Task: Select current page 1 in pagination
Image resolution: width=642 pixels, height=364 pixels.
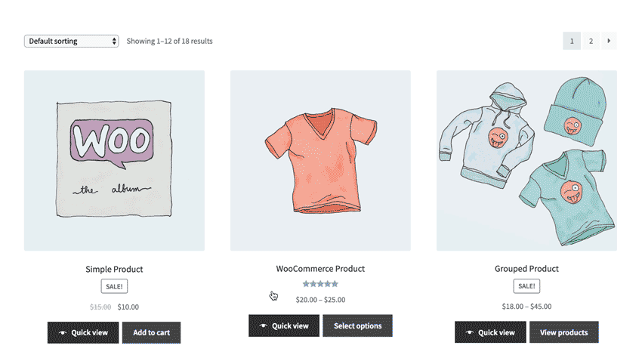Action: (572, 41)
